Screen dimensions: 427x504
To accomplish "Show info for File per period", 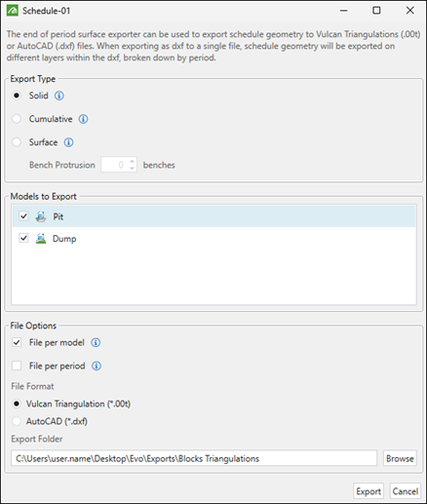I will [97, 366].
